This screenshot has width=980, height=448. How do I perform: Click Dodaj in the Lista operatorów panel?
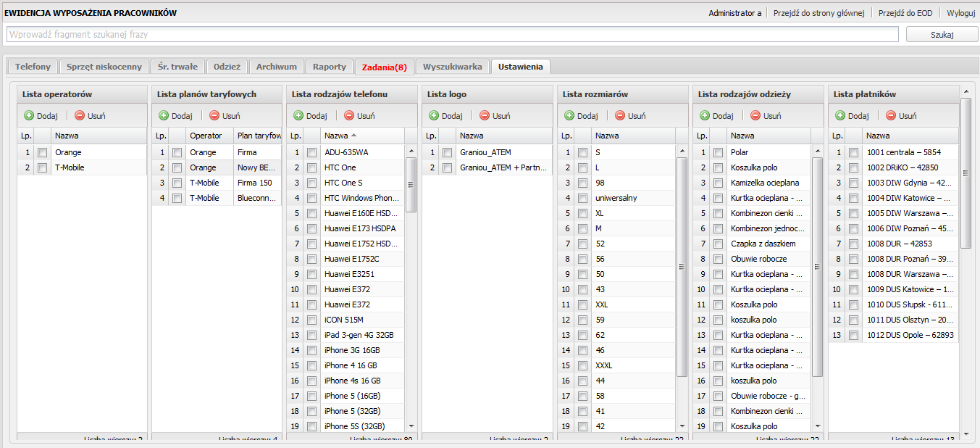pos(41,115)
